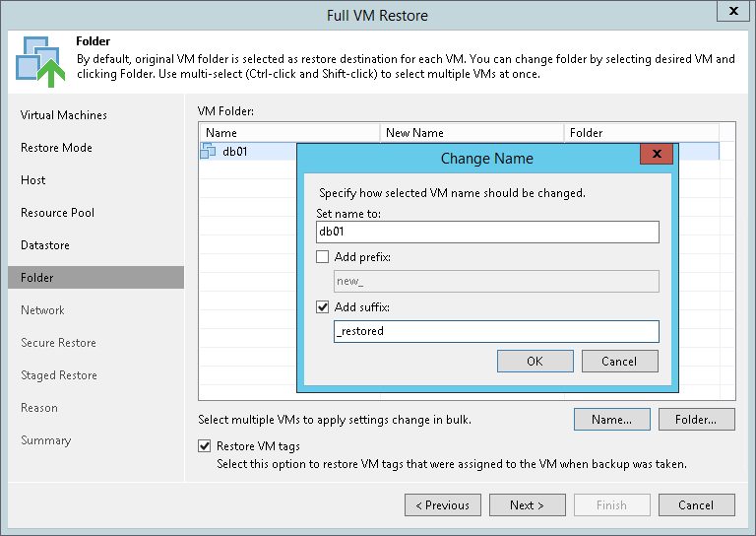This screenshot has width=756, height=536.
Task: Enable the Add prefix checkbox
Action: click(322, 257)
